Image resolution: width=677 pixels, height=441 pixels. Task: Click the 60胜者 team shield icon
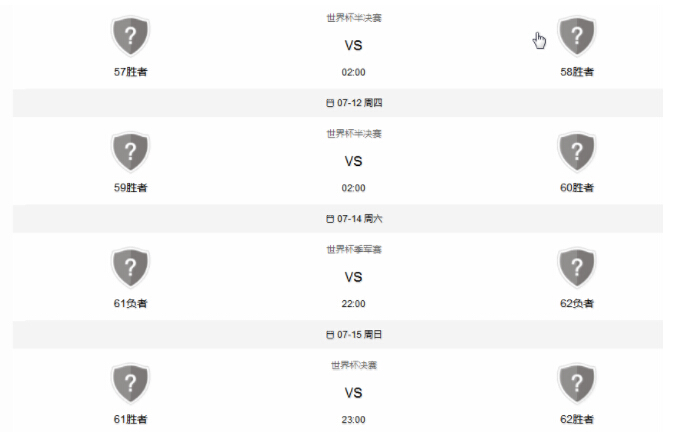click(577, 152)
